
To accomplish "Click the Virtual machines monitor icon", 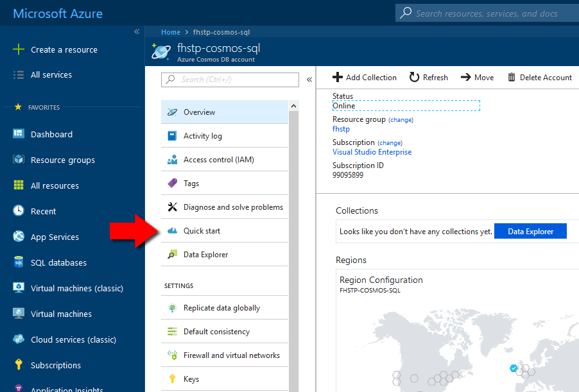I will 19,313.
